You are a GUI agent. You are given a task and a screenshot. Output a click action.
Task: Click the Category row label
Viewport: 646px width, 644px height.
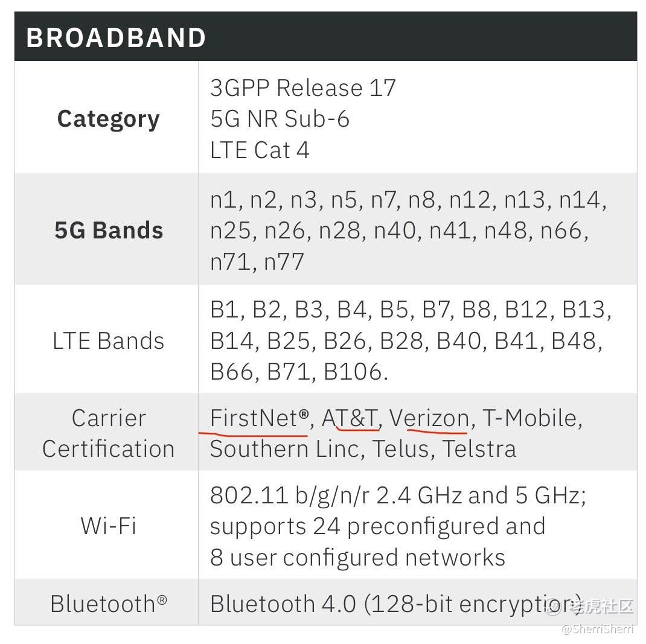point(108,119)
